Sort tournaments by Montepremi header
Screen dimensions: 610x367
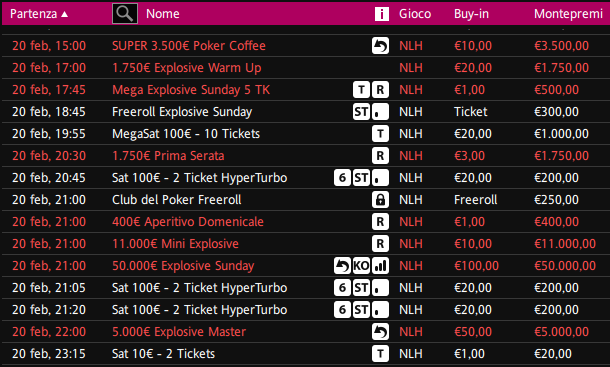568,14
